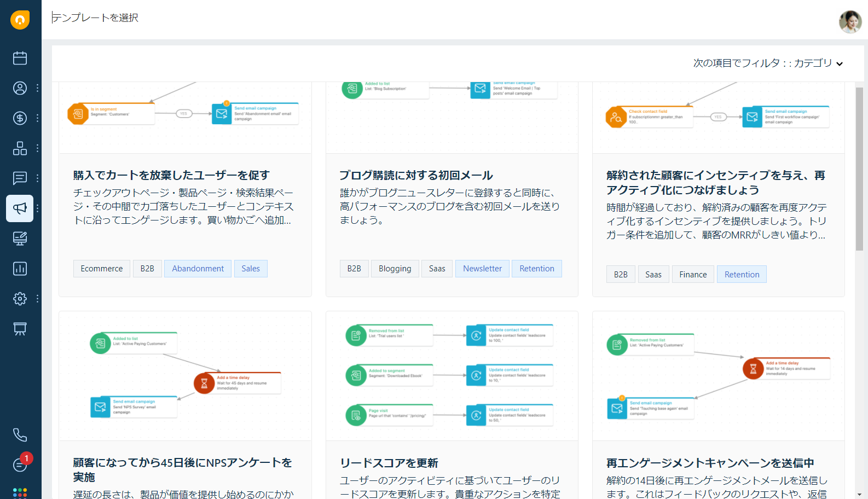Open the storefront marketplace icon in sidebar
Viewport: 868px width, 499px height.
pos(20,329)
